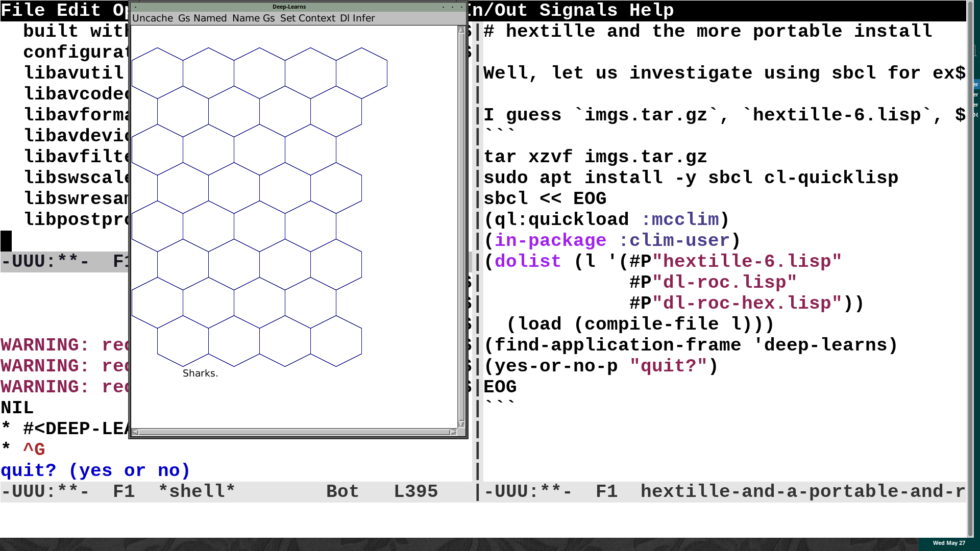Open the Emacs Edit menu
The width and height of the screenshot is (980, 551).
click(x=79, y=10)
